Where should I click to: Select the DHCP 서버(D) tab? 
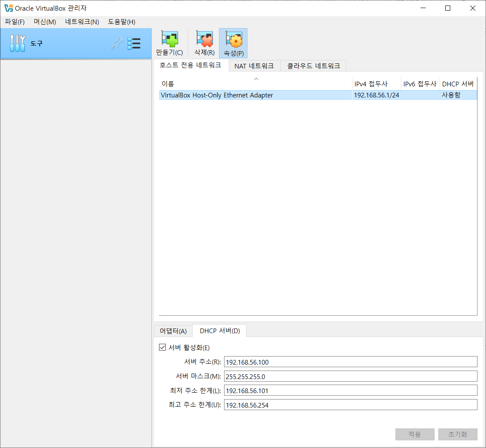click(x=220, y=331)
